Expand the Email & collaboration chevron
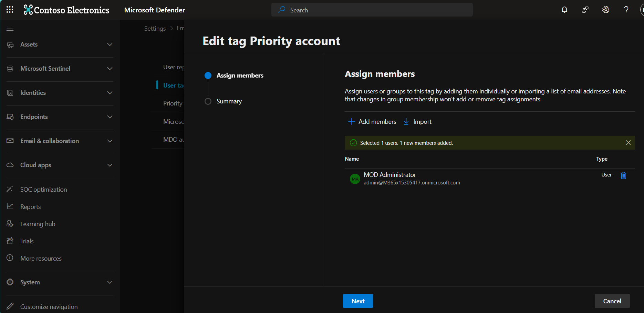 110,141
